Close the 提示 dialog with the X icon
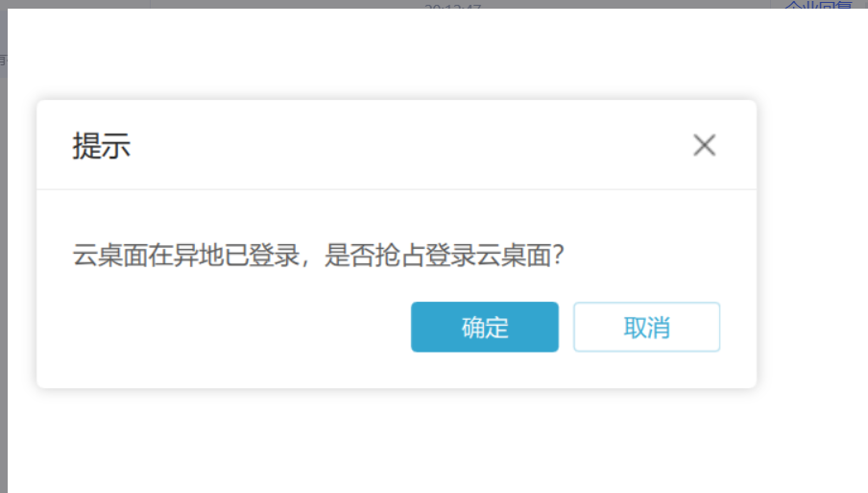868x493 pixels. click(704, 145)
